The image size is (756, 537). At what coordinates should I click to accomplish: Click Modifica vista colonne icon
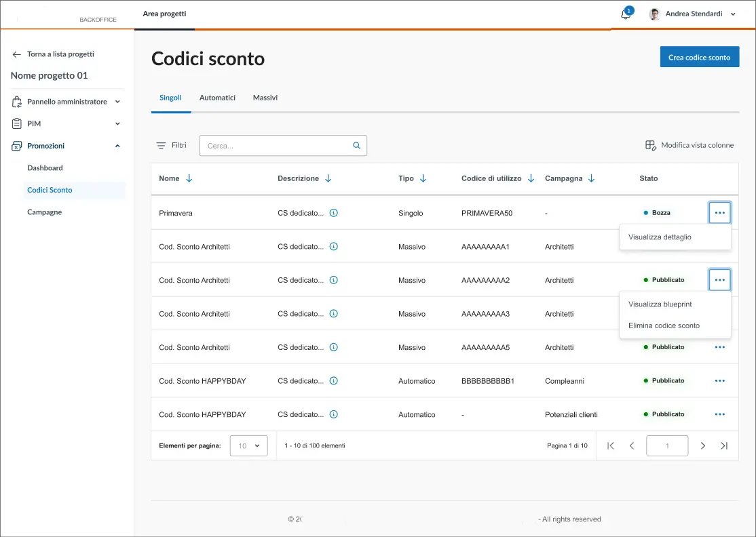point(650,145)
